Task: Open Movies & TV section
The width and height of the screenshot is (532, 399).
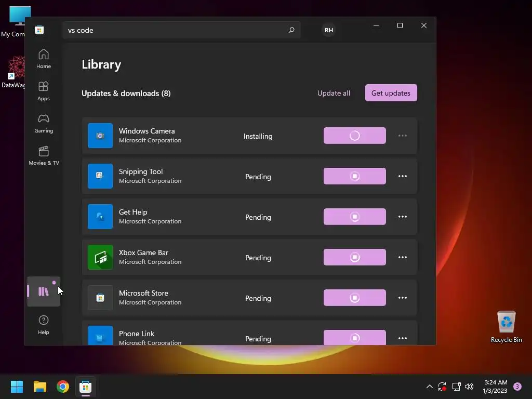Action: click(x=44, y=156)
